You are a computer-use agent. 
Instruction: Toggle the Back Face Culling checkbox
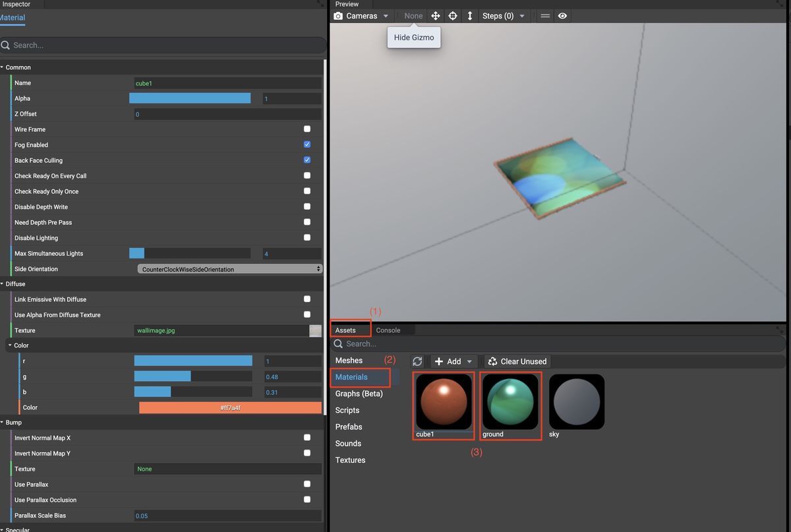306,160
